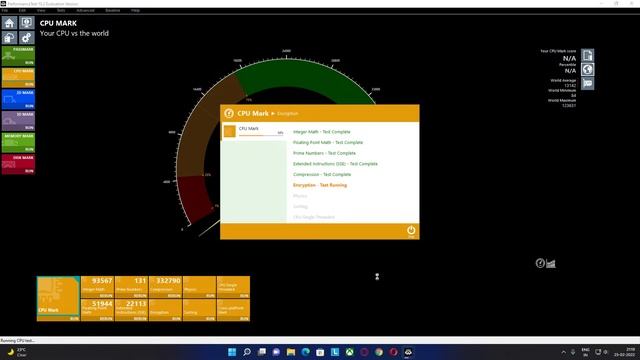Stop the test with the power icon

411,231
